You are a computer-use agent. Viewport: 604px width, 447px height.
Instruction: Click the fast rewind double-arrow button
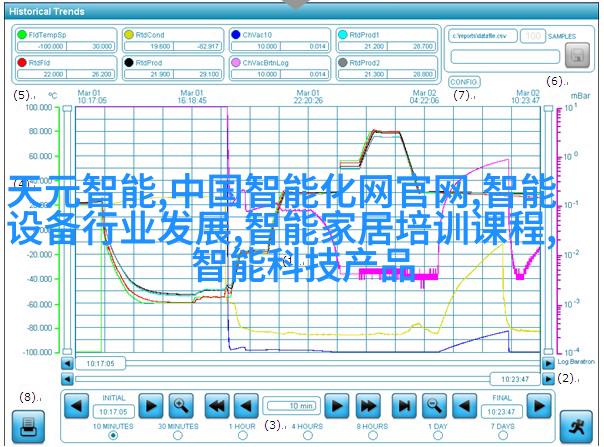(217, 405)
